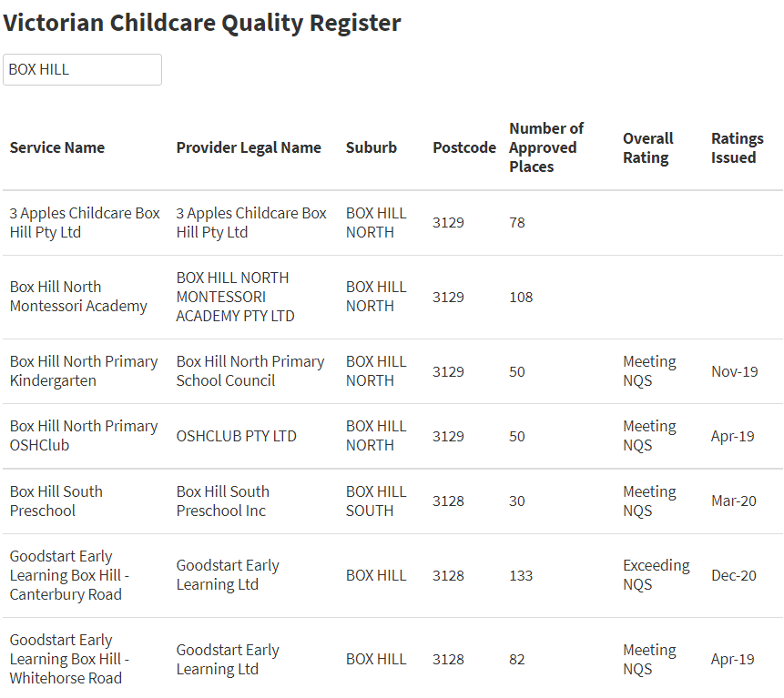Select Box Hill North Primary OSHClub row
The image size is (784, 698).
(x=392, y=436)
